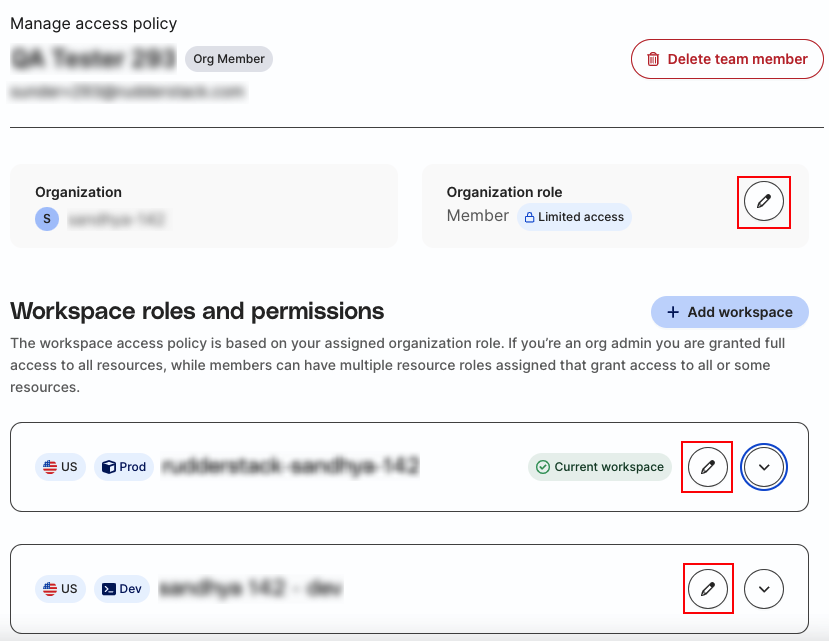Click the Prod environment tag
This screenshot has width=829, height=641.
point(124,467)
